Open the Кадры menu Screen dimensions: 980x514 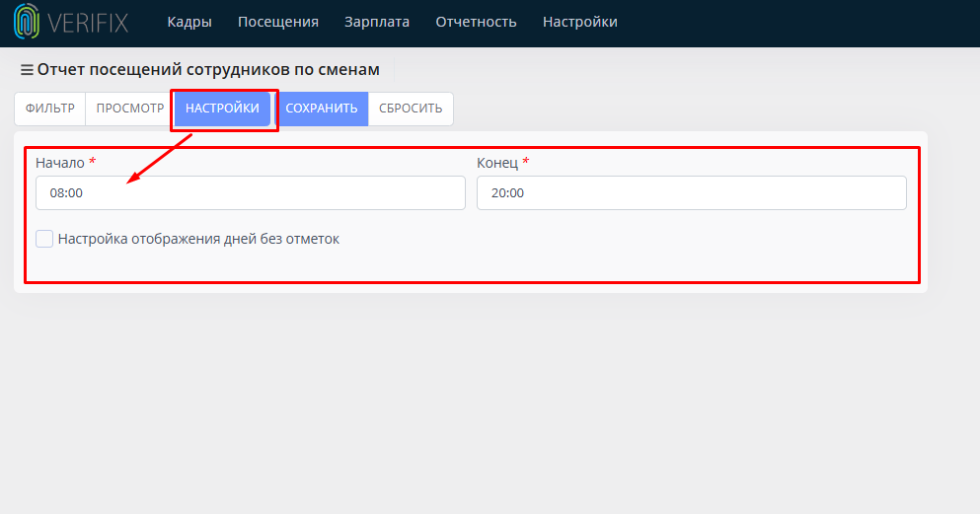189,22
